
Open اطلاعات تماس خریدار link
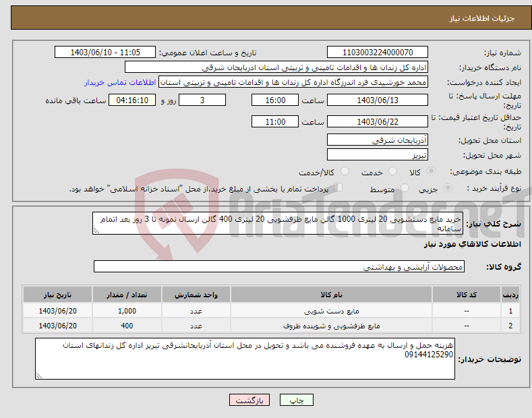tap(120, 82)
